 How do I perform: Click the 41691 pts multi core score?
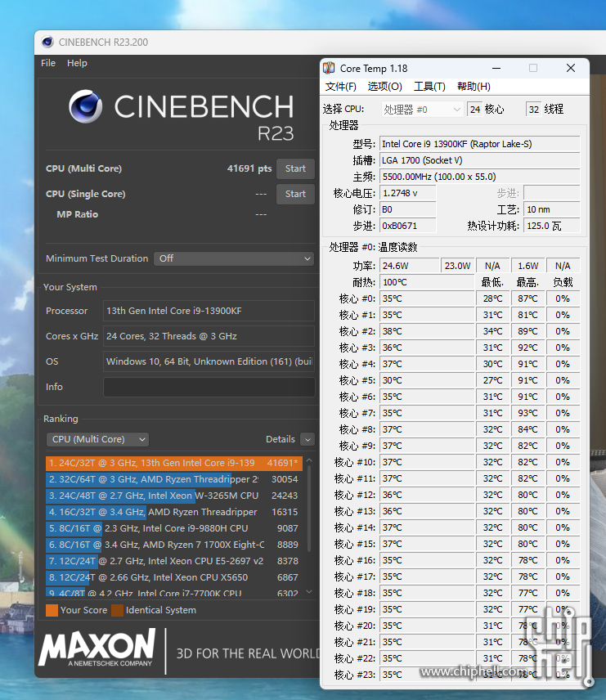coord(249,168)
